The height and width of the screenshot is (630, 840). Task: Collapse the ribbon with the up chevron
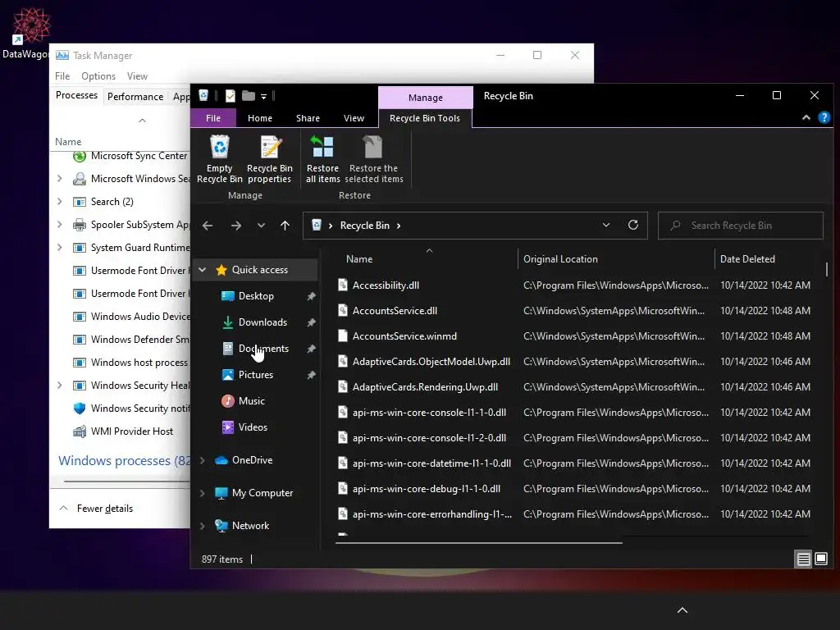pos(806,117)
